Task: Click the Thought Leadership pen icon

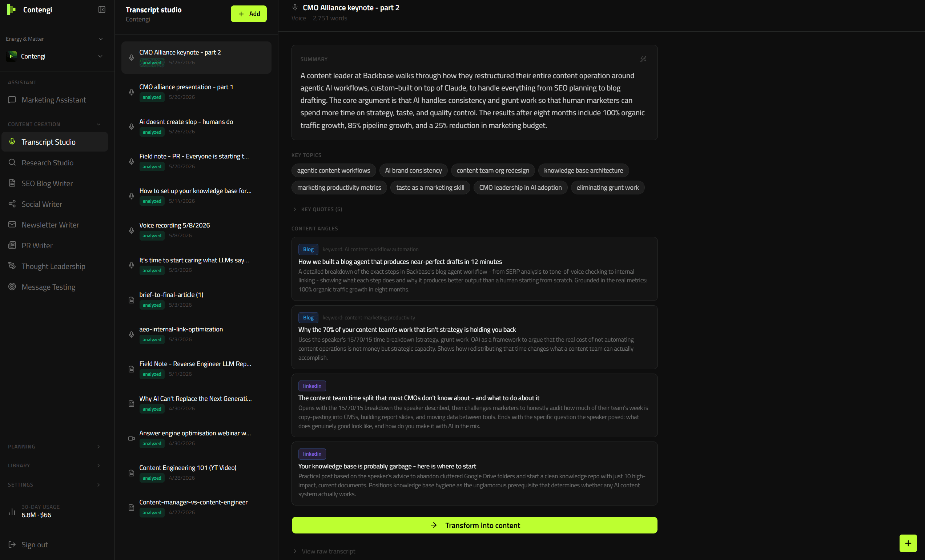Action: [12, 266]
